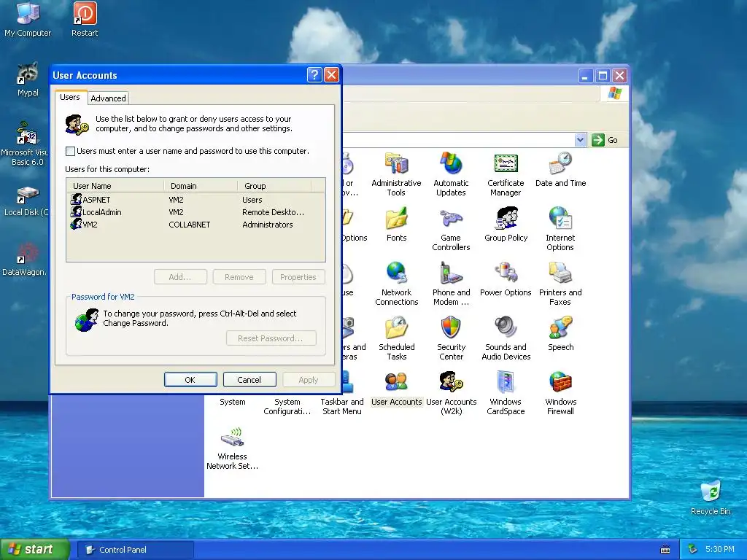Open Certificate Manager icon
The height and width of the screenshot is (560, 747).
506,174
